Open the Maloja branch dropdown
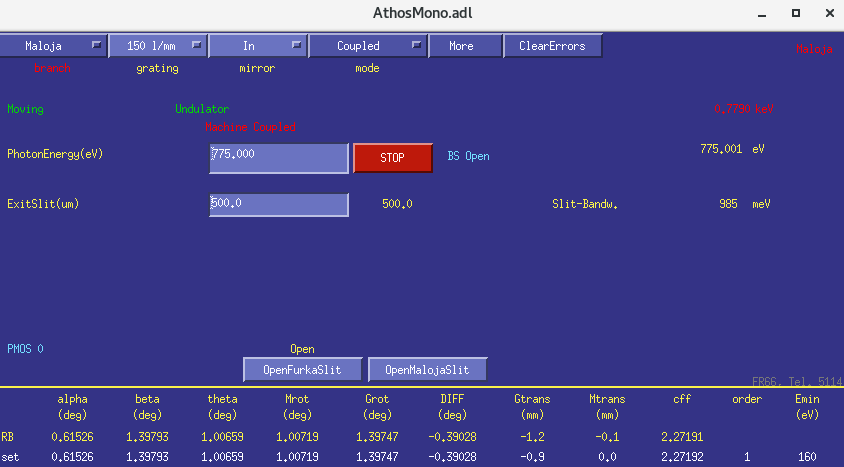844x467 pixels. tap(53, 46)
